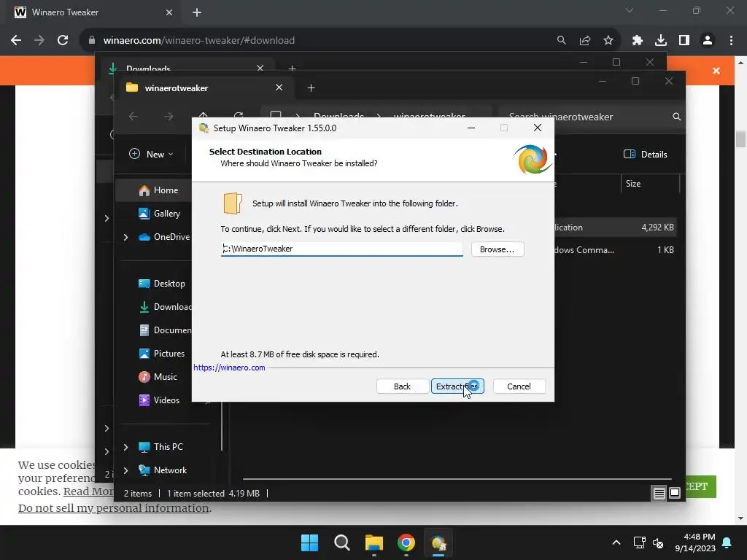The width and height of the screenshot is (747, 560).
Task: Open the network status tray icon
Action: [x=639, y=542]
